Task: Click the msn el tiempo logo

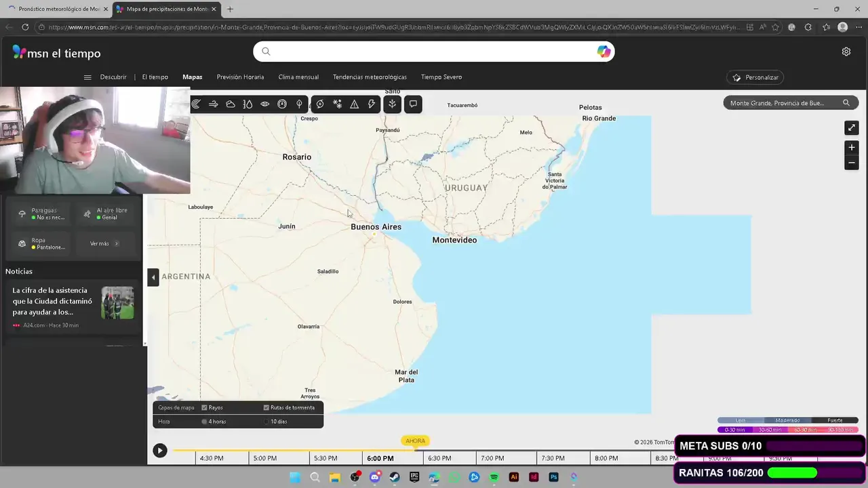Action: click(x=56, y=53)
